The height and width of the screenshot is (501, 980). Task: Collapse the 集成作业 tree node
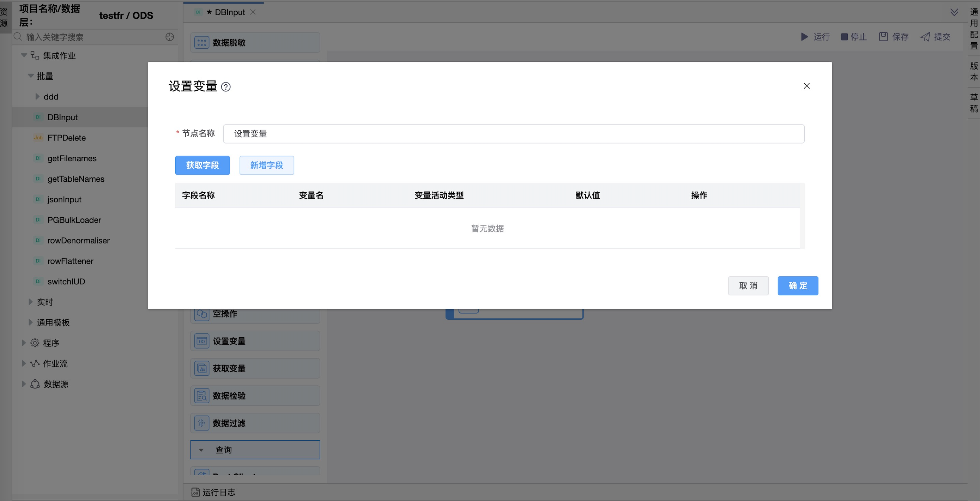coord(24,55)
